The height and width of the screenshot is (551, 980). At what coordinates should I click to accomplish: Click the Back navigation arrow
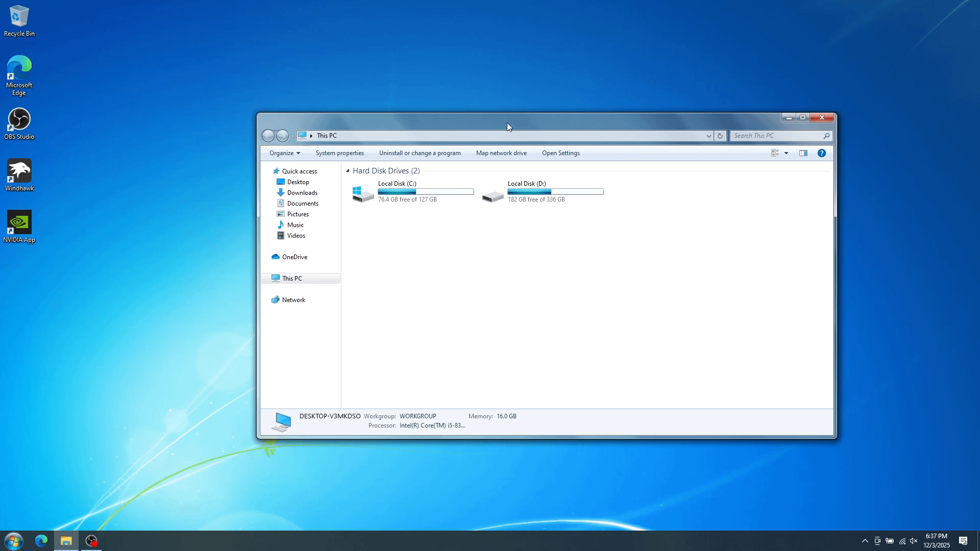[268, 136]
